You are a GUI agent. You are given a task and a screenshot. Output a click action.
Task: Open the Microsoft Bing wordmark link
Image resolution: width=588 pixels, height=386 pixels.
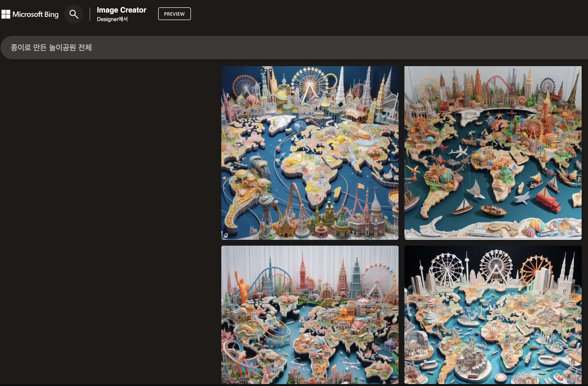click(x=35, y=14)
